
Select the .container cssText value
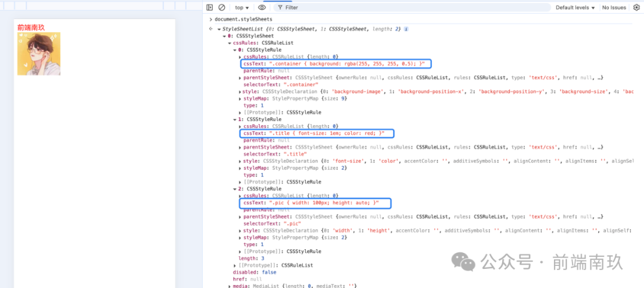coord(349,64)
